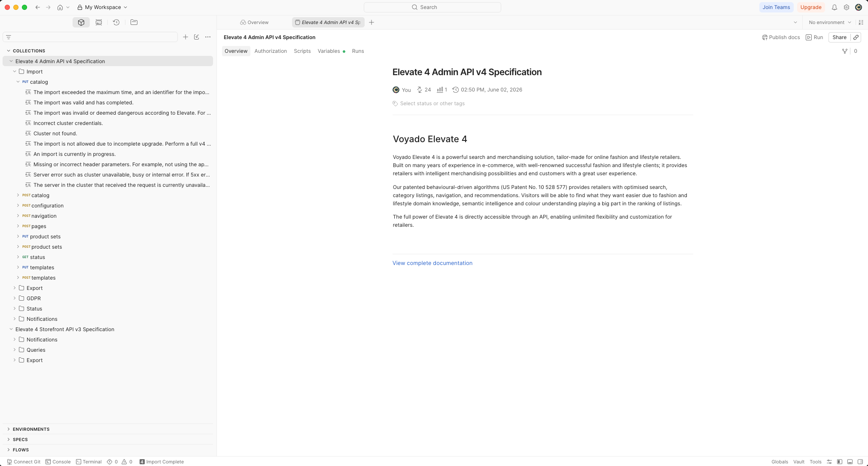
Task: Switch to the Scripts tab
Action: [x=302, y=51]
